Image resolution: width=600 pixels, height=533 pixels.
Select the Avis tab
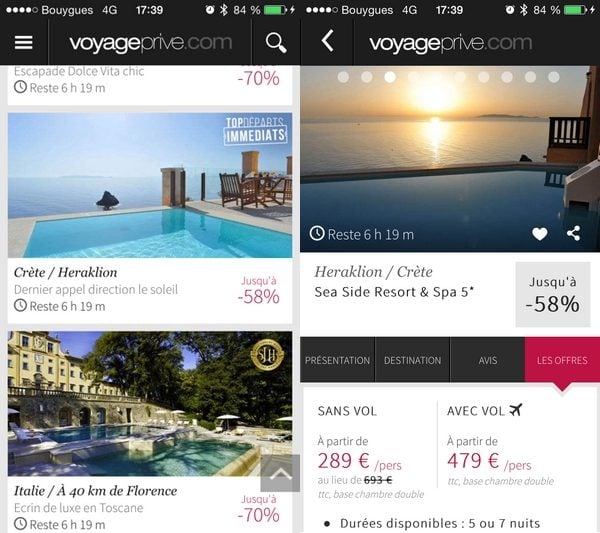click(488, 360)
